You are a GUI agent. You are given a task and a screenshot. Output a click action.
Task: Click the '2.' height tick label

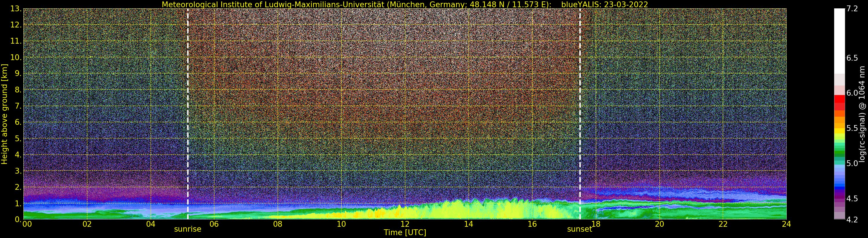[x=18, y=187]
